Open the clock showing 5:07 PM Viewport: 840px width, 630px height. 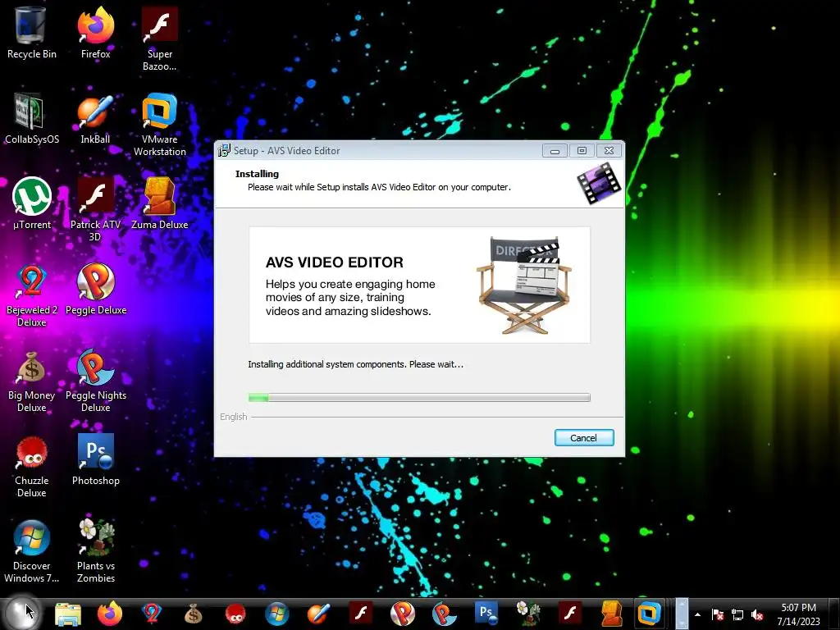[x=798, y=614]
